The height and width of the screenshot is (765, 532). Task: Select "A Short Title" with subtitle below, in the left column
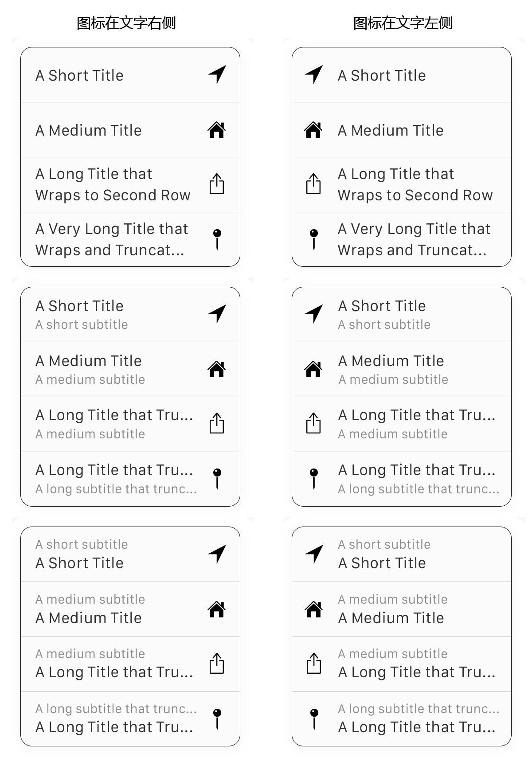pyautogui.click(x=130, y=315)
